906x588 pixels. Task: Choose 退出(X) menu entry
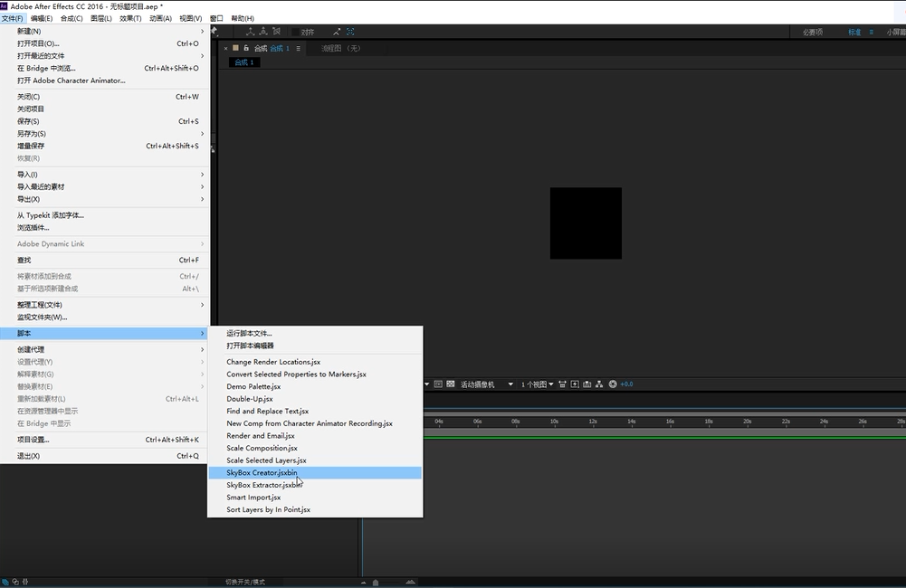105,456
